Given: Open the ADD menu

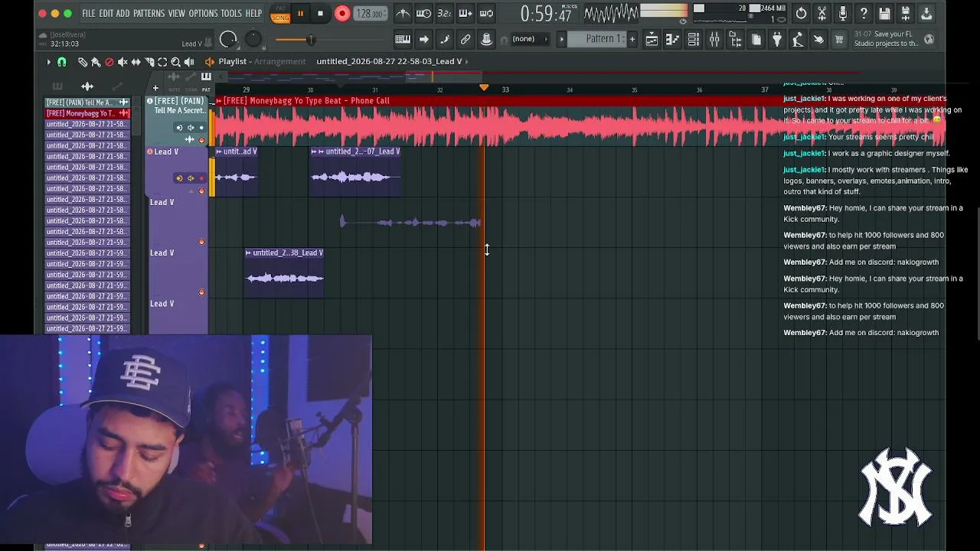Looking at the screenshot, I should (122, 14).
